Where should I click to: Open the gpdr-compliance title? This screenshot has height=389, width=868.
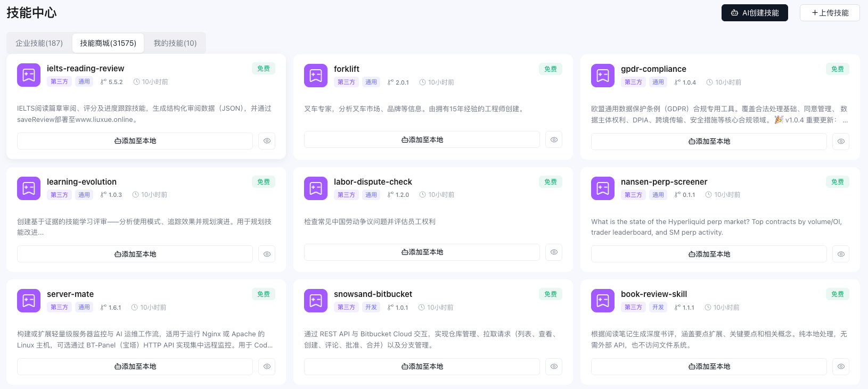pyautogui.click(x=653, y=69)
